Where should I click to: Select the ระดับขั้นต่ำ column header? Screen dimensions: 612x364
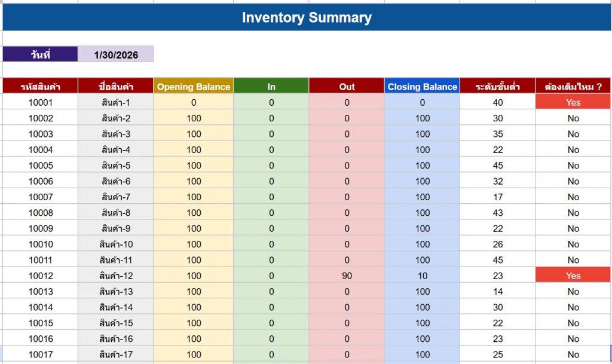coord(497,87)
